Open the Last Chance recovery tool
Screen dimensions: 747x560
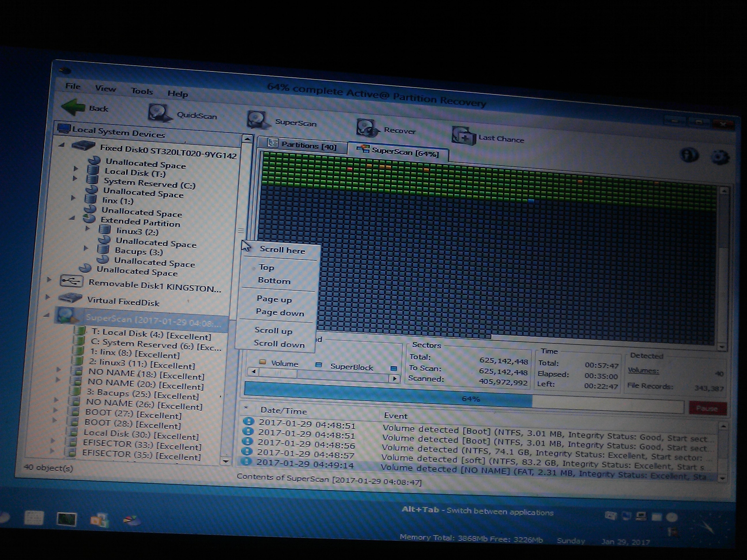point(463,136)
